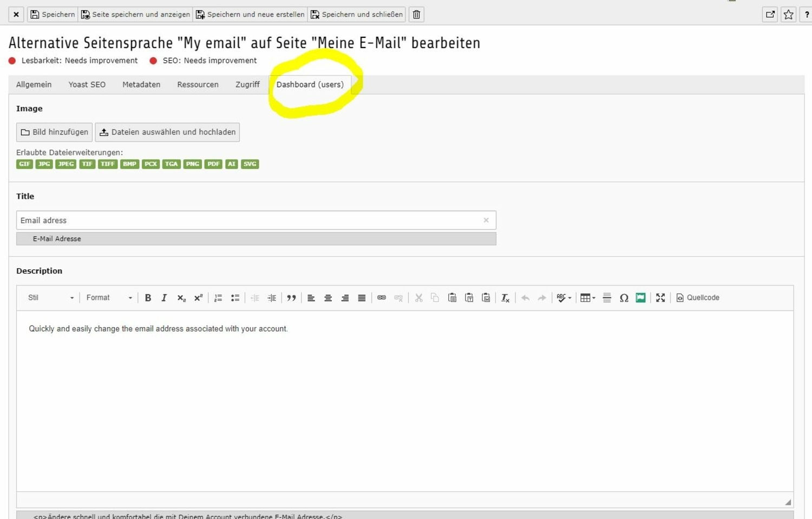Redo the last edit

point(542,298)
